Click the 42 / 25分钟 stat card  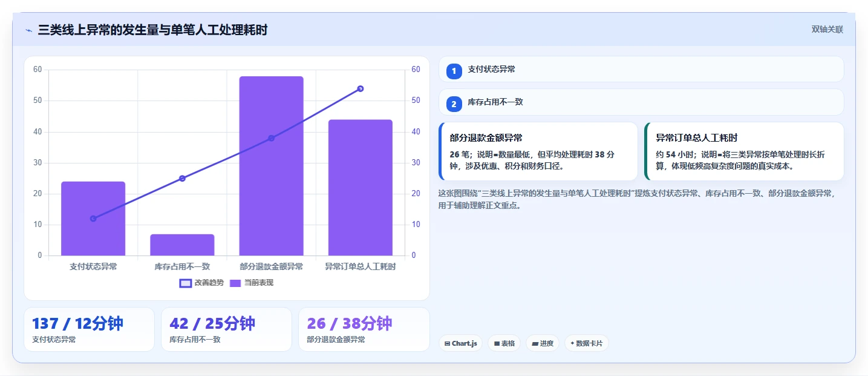[x=226, y=329]
